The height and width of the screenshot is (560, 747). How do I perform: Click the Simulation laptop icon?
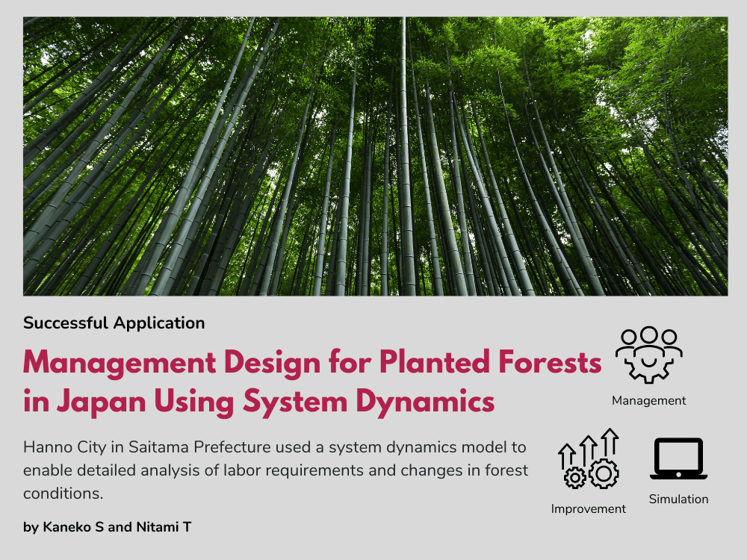(x=678, y=458)
